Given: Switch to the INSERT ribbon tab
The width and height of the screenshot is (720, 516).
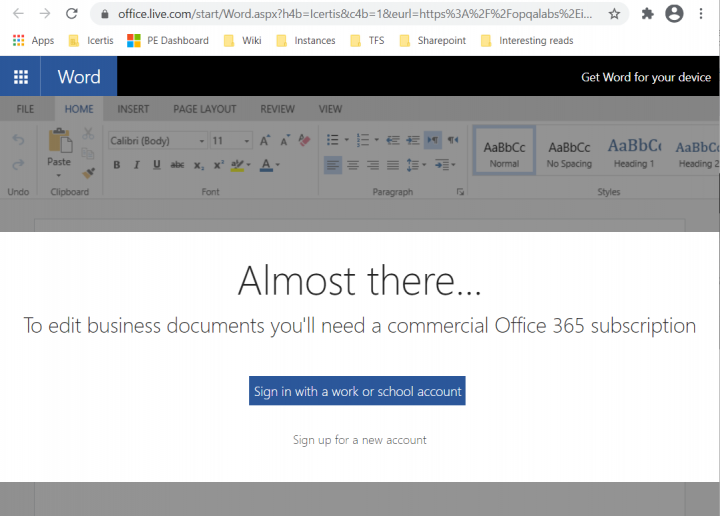Looking at the screenshot, I should [133, 109].
